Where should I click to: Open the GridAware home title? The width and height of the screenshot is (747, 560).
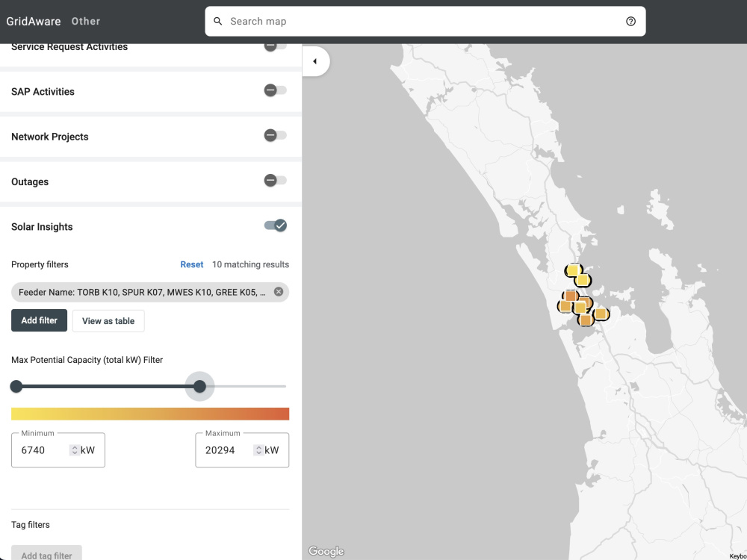tap(34, 21)
